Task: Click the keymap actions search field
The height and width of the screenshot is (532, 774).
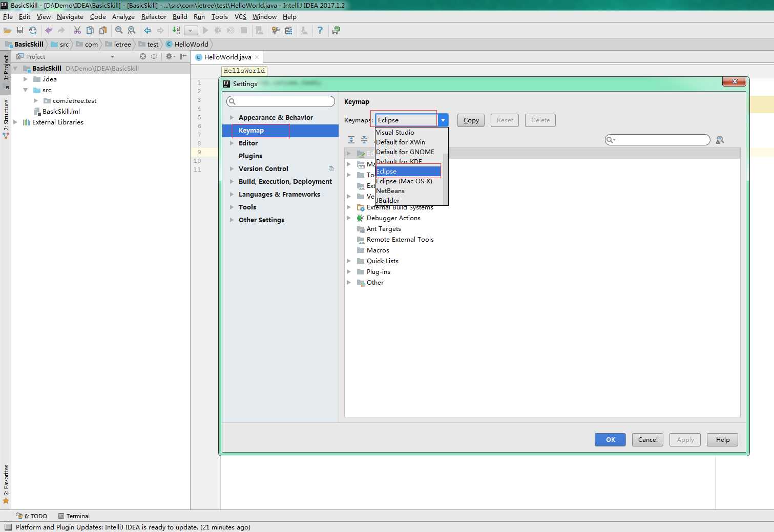Action: click(658, 140)
